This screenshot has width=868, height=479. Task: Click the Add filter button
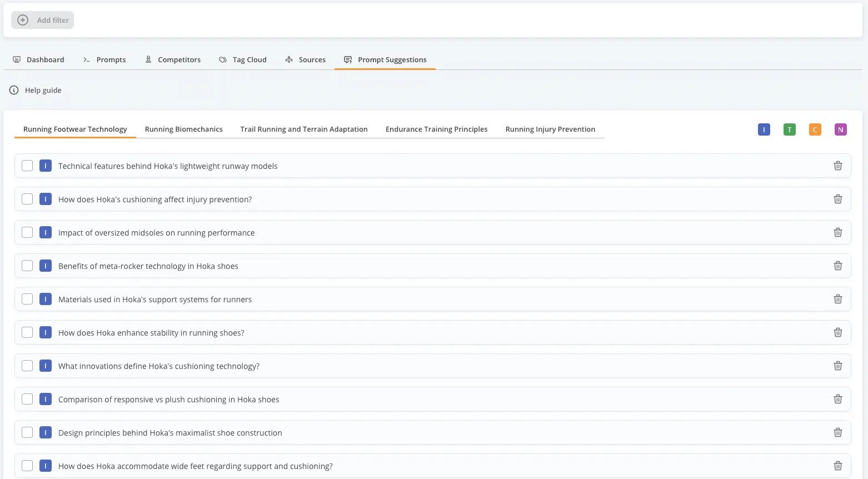43,20
